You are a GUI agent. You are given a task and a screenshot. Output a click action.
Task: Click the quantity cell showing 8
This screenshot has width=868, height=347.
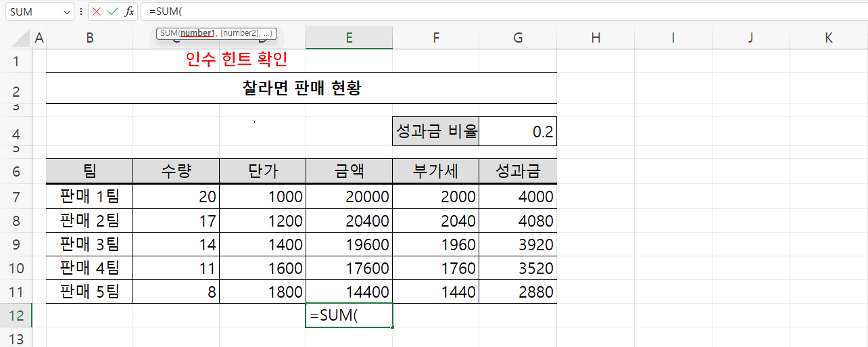[176, 292]
